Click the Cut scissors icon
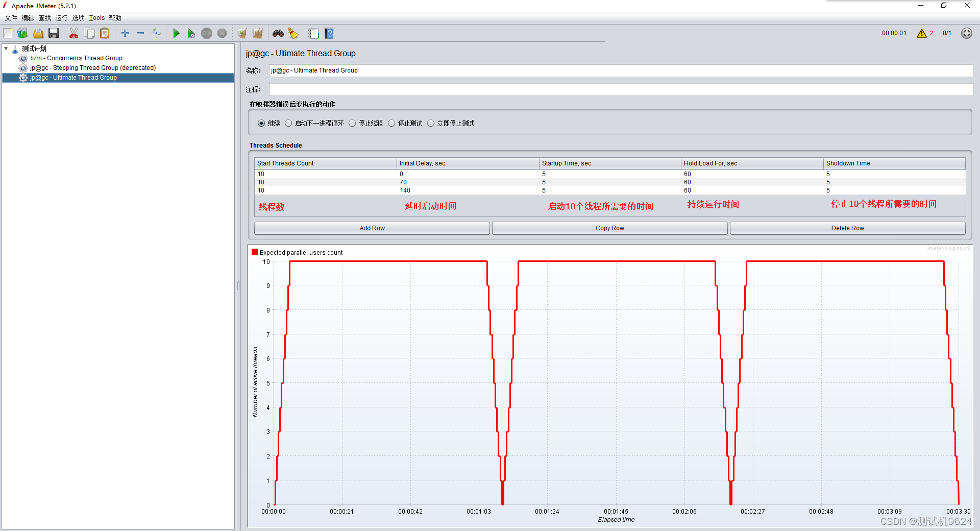 coord(74,33)
